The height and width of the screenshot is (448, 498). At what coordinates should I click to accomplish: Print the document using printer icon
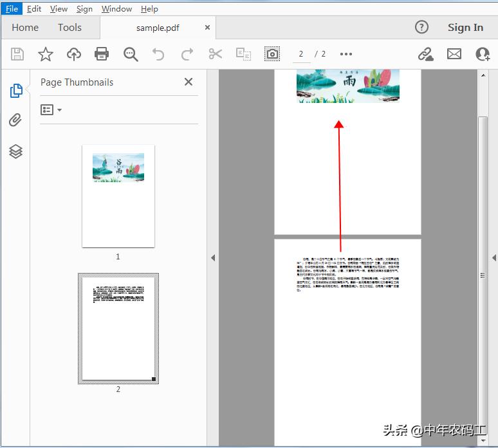102,54
